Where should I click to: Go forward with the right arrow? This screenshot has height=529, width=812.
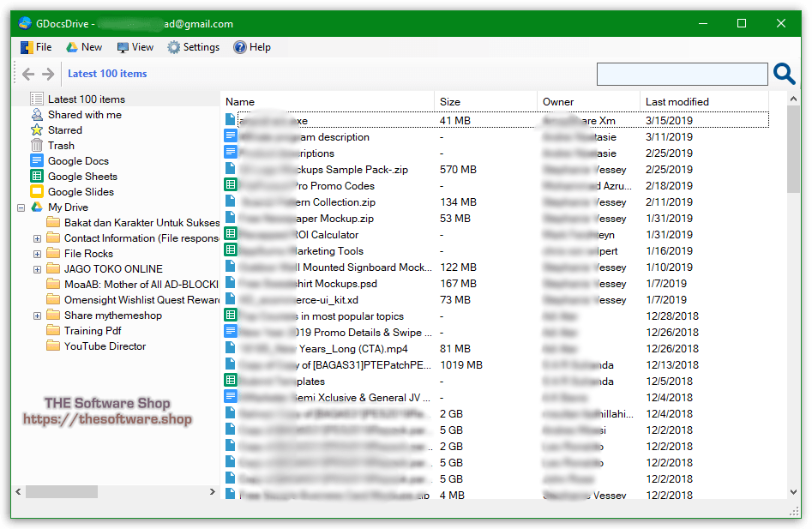coord(48,74)
